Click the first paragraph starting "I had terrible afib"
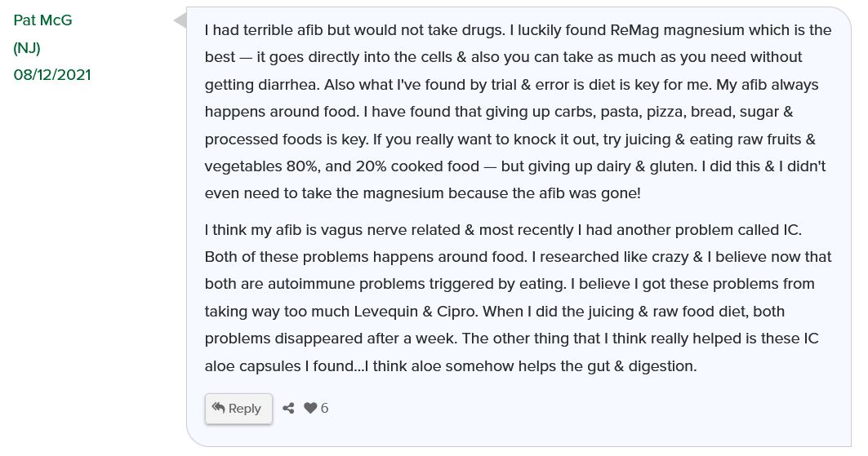 pyautogui.click(x=518, y=111)
